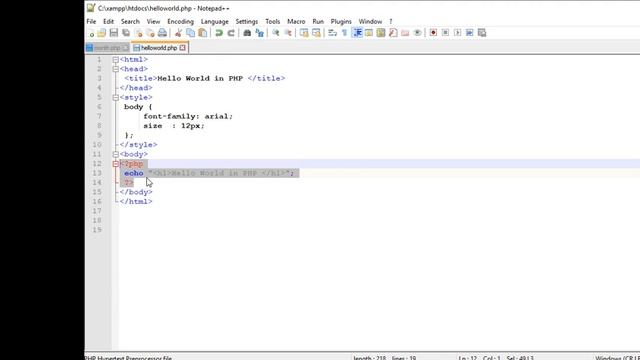Screen dimensions: 640x360
Task: Click the Save All toolbar icon
Action: [126, 33]
